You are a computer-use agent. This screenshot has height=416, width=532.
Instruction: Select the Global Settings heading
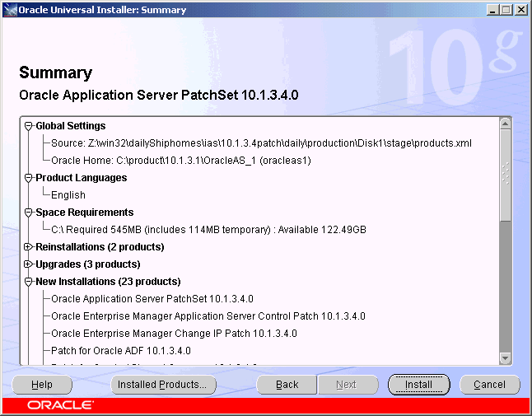pyautogui.click(x=71, y=126)
